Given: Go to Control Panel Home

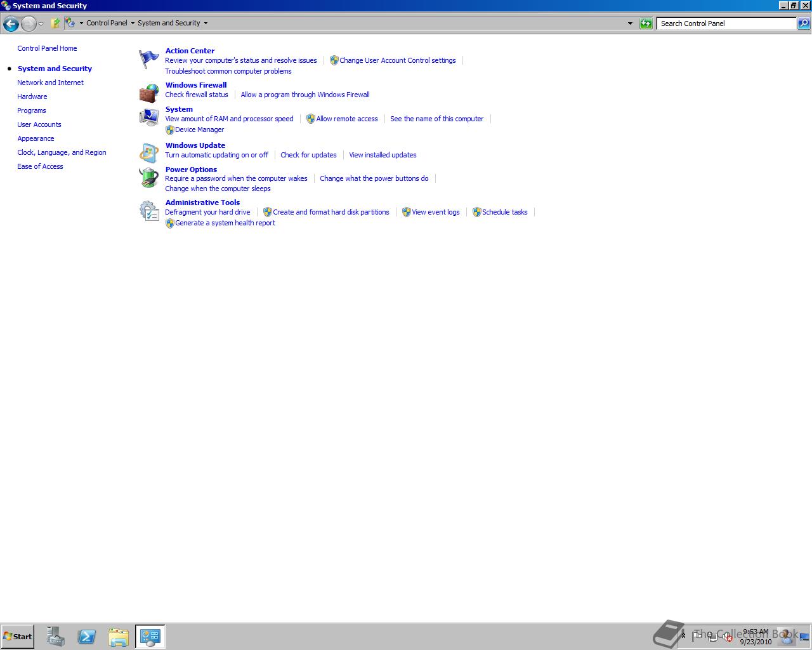Looking at the screenshot, I should point(47,48).
